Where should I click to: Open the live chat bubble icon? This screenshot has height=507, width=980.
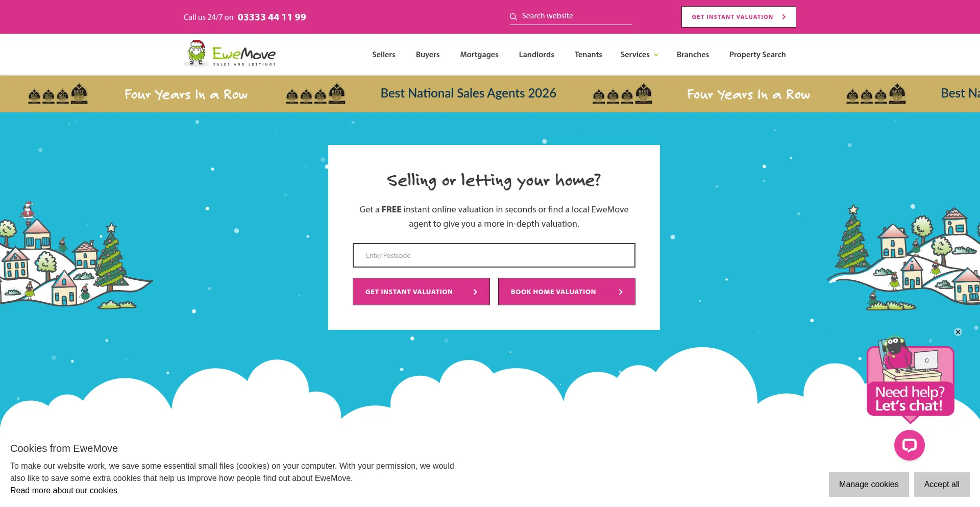(x=909, y=445)
